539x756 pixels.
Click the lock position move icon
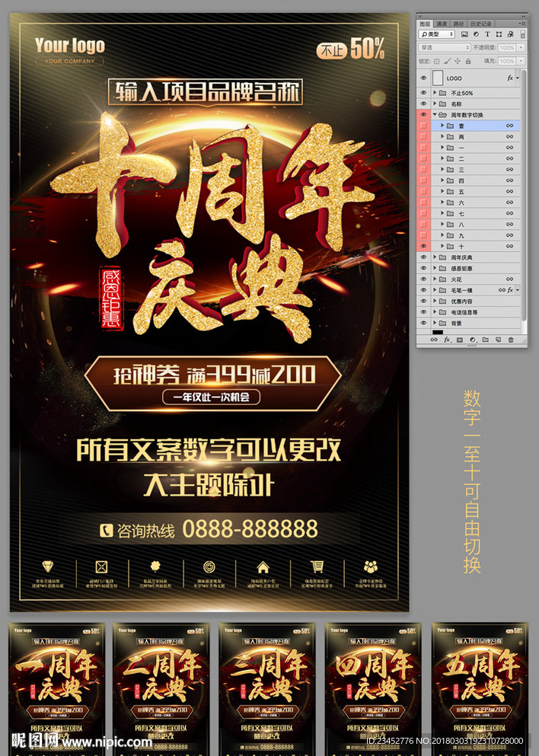[458, 61]
